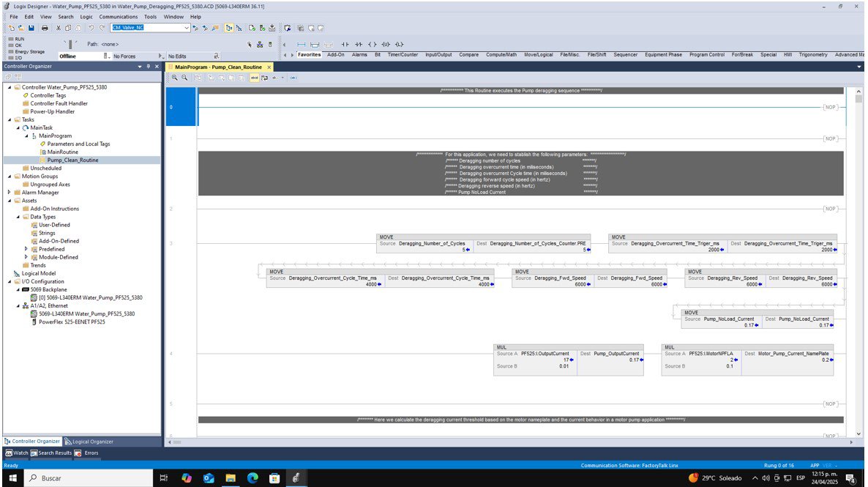Select Pump_Clean_Routine in the tree
Screen dimensions: 868x487
(72, 160)
